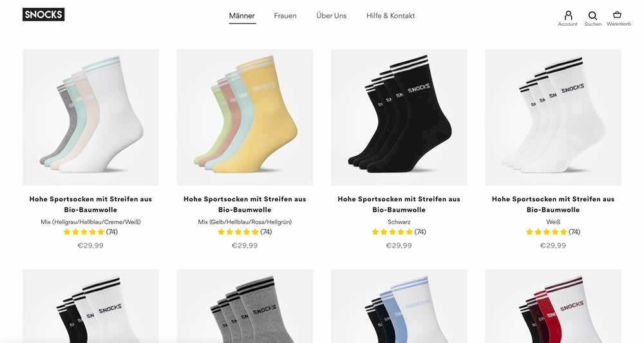Go to Über Uns page
This screenshot has height=343, width=644.
(x=332, y=15)
